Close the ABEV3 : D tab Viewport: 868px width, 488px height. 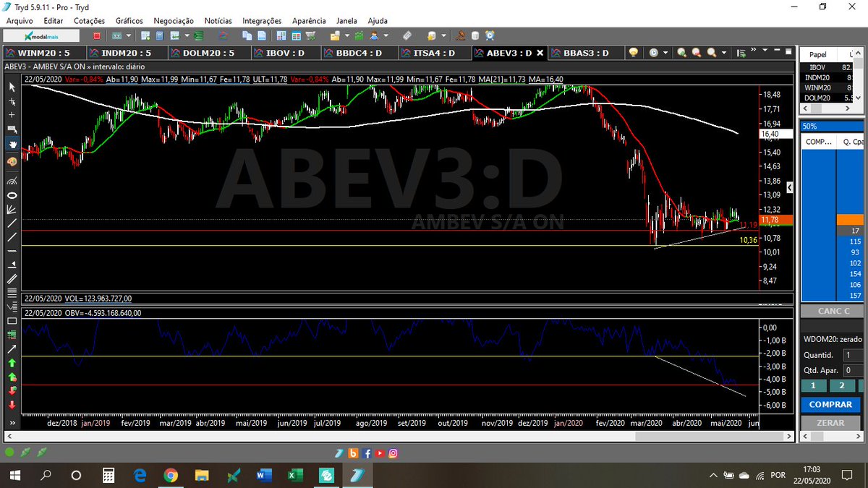click(x=539, y=53)
